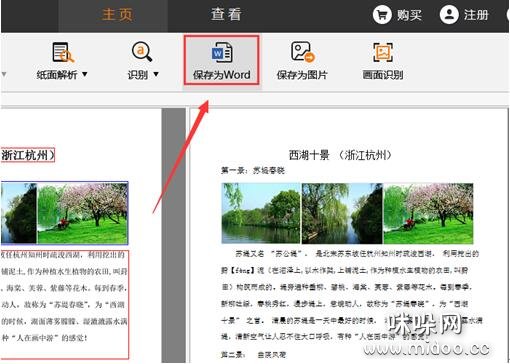Click the 画面识别 screen capture icon
Image resolution: width=510 pixels, height=364 pixels.
(383, 52)
